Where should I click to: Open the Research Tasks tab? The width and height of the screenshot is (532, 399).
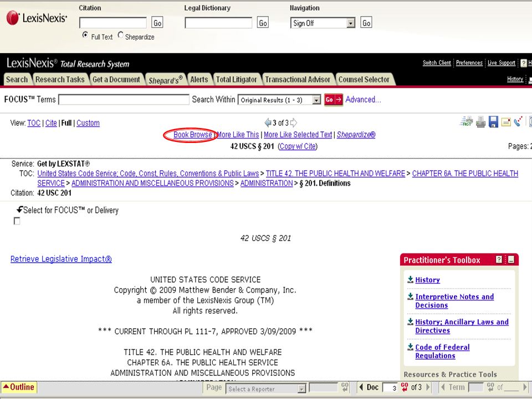[60, 79]
